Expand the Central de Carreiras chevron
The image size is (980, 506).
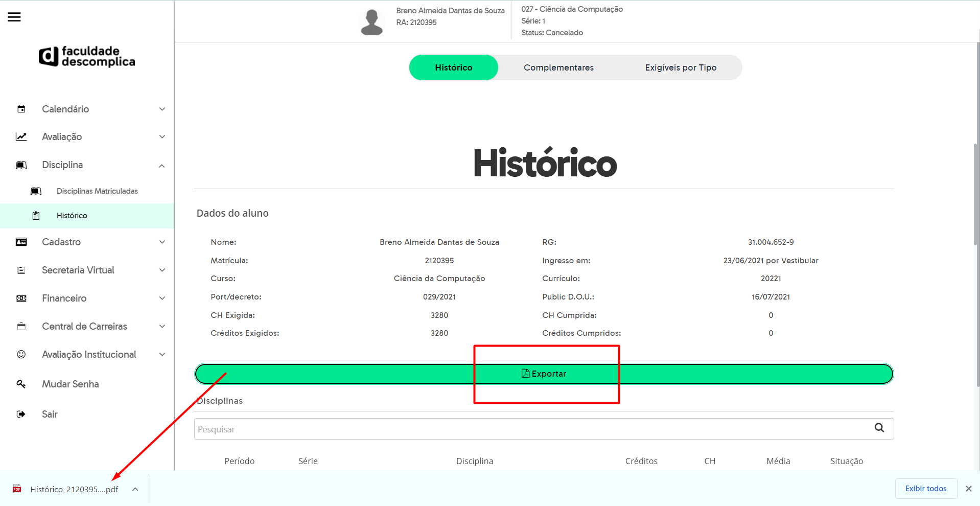point(162,326)
